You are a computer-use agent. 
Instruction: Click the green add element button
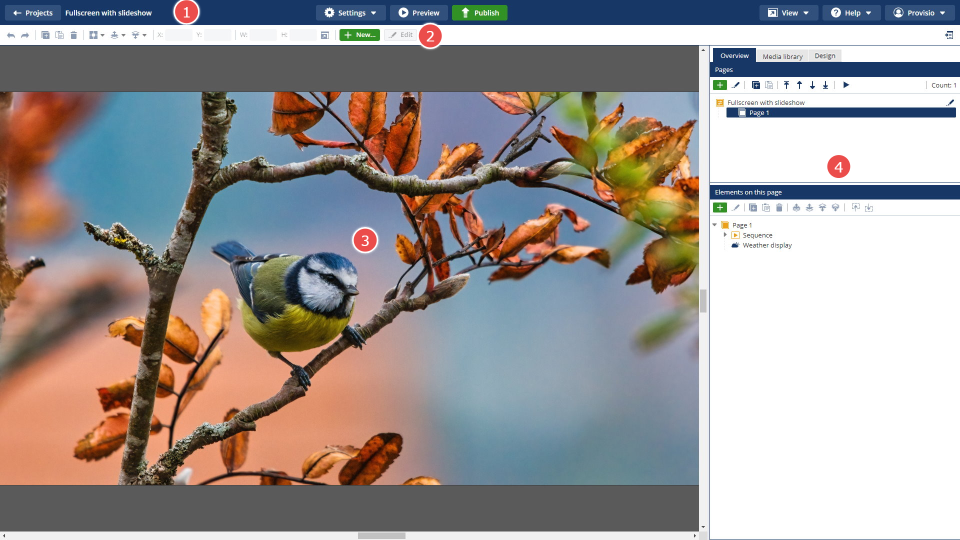[720, 207]
